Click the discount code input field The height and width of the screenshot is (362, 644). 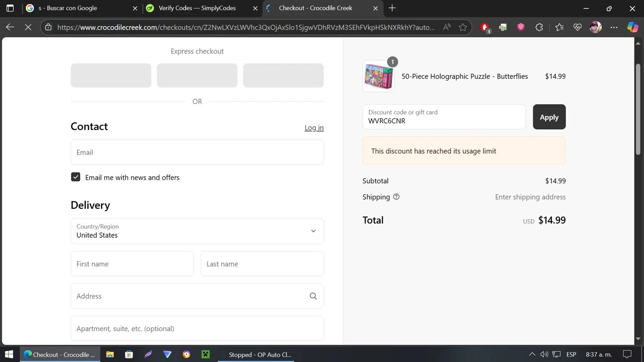[x=444, y=117]
